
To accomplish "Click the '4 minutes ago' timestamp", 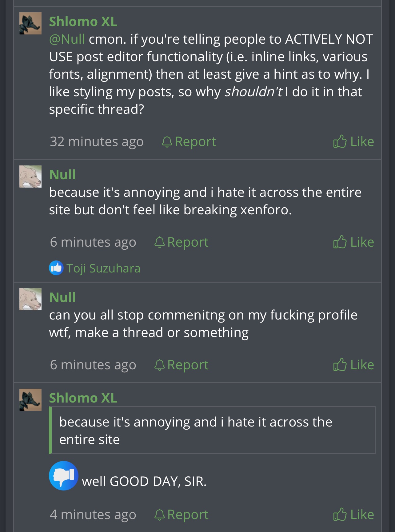I will pos(93,514).
